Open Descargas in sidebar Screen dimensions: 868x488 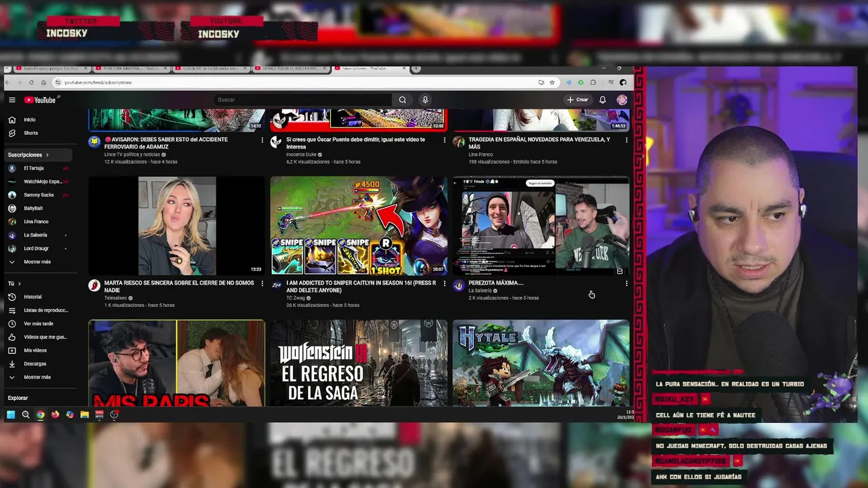tap(39, 364)
